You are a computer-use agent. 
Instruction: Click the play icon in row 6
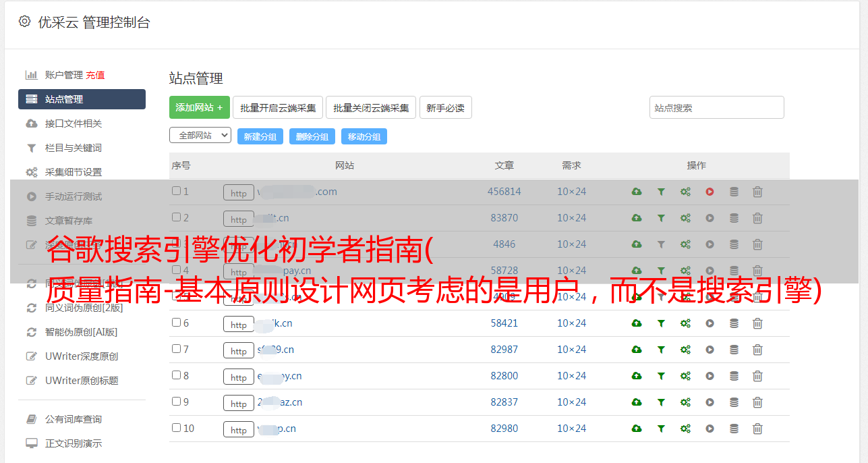click(710, 323)
